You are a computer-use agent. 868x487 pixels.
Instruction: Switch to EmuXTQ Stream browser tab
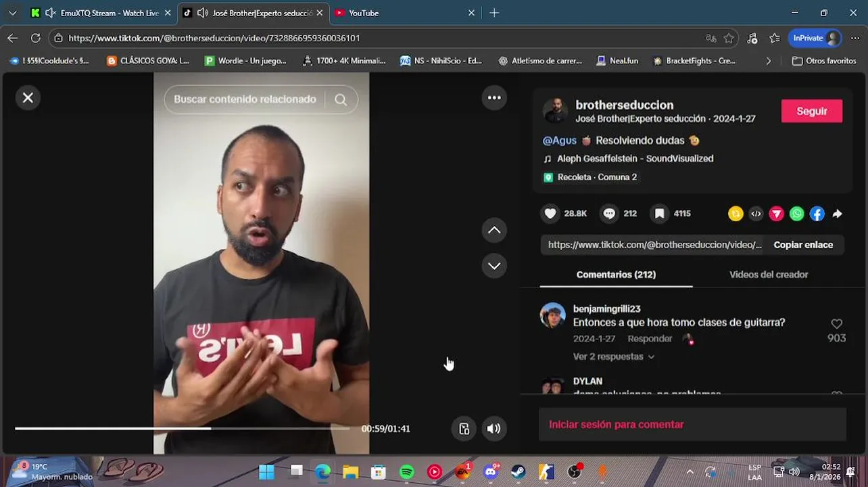(x=101, y=13)
